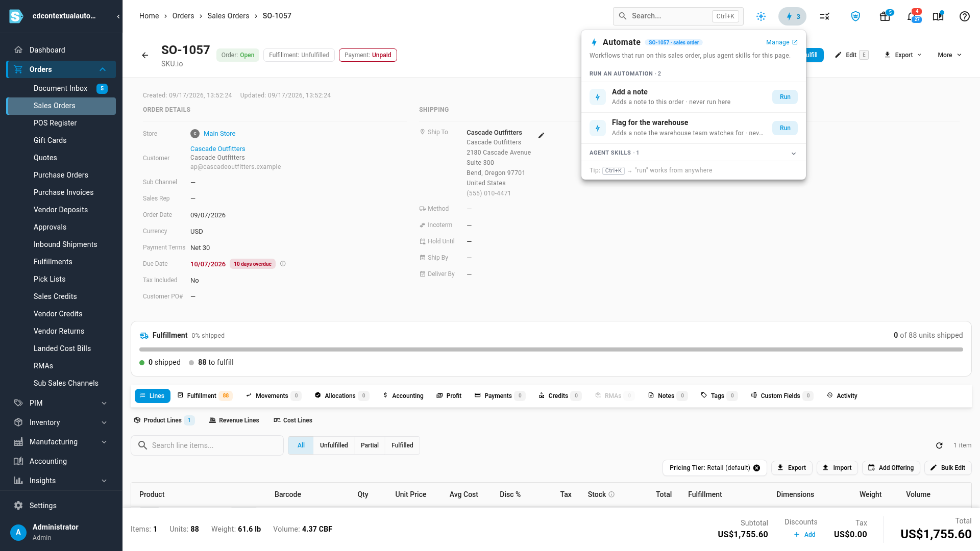Expand the Agent Skills section chevron
Viewport: 980px width, 551px height.
point(794,154)
